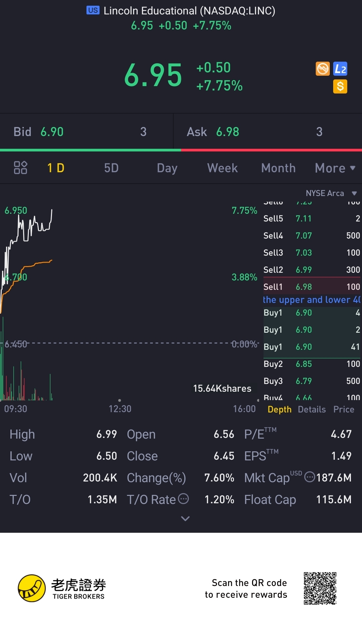Tap the High 6.99 value

(107, 434)
